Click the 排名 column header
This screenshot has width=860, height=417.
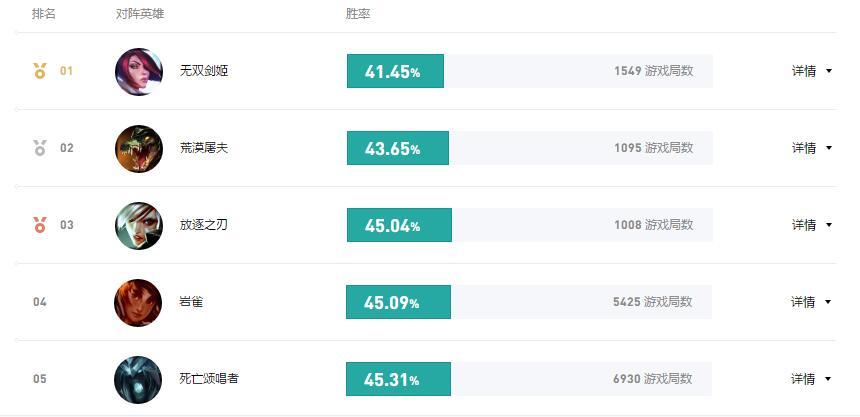pos(44,14)
